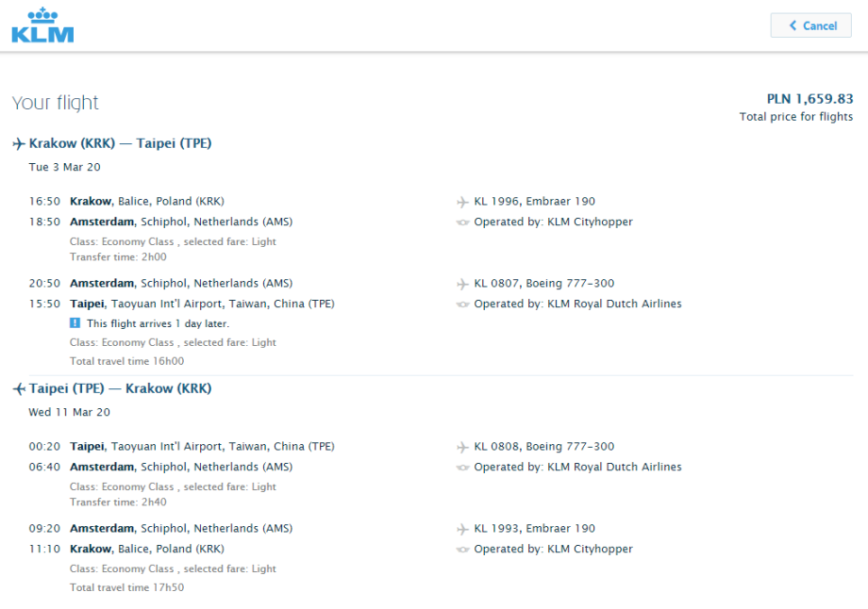Select the plane icon next to KL 0807
The image size is (868, 609).
tap(462, 284)
